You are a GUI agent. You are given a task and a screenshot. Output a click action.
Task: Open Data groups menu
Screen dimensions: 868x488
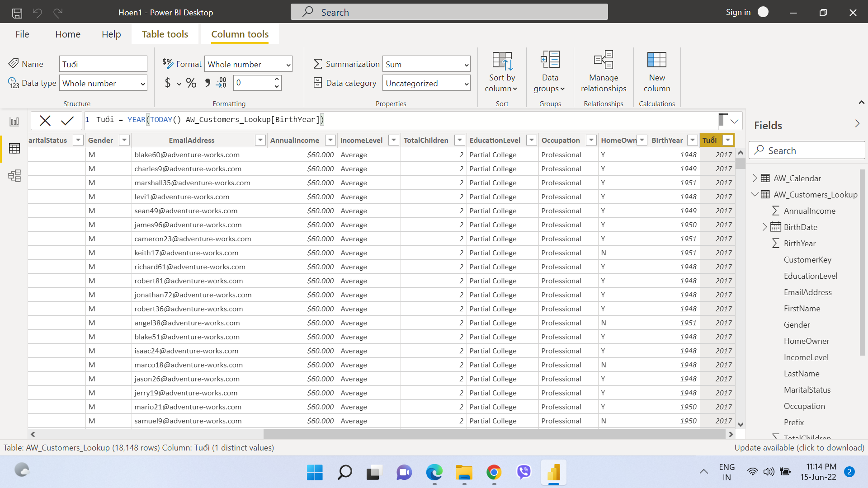coord(550,71)
